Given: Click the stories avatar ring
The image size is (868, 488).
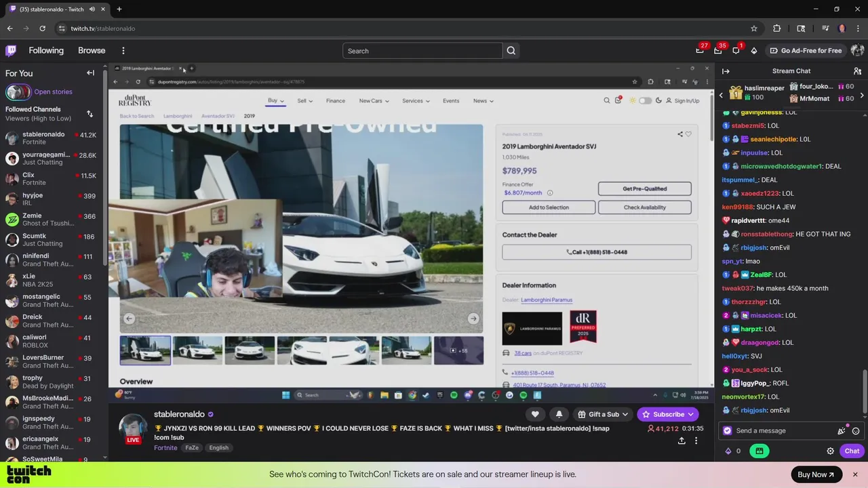Looking at the screenshot, I should (x=18, y=91).
